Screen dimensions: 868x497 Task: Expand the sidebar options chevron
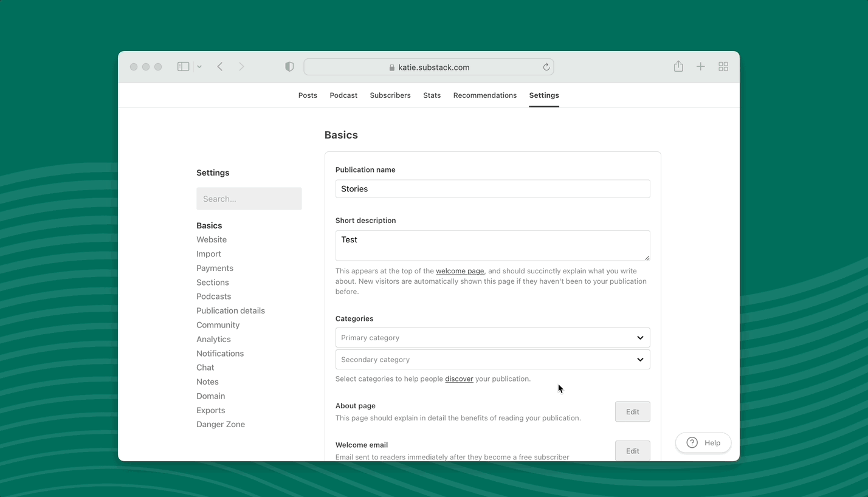199,66
